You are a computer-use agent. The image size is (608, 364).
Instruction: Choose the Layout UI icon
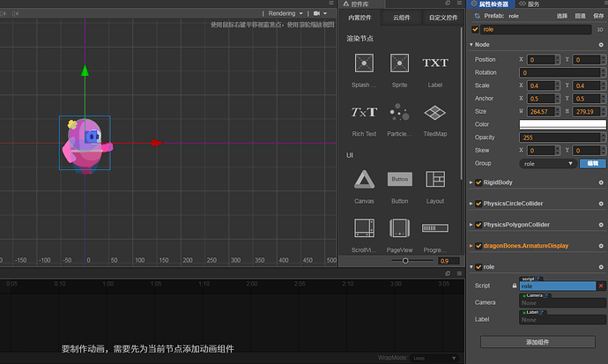coord(435,180)
